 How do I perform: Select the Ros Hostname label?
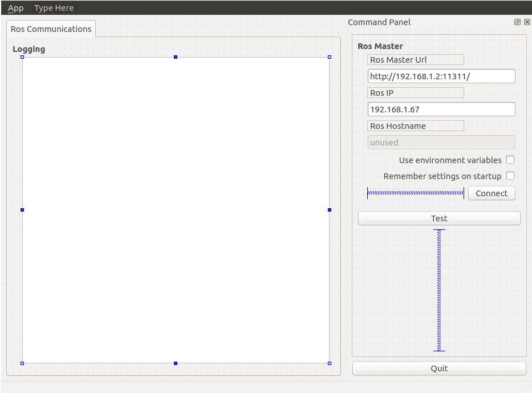pos(415,126)
